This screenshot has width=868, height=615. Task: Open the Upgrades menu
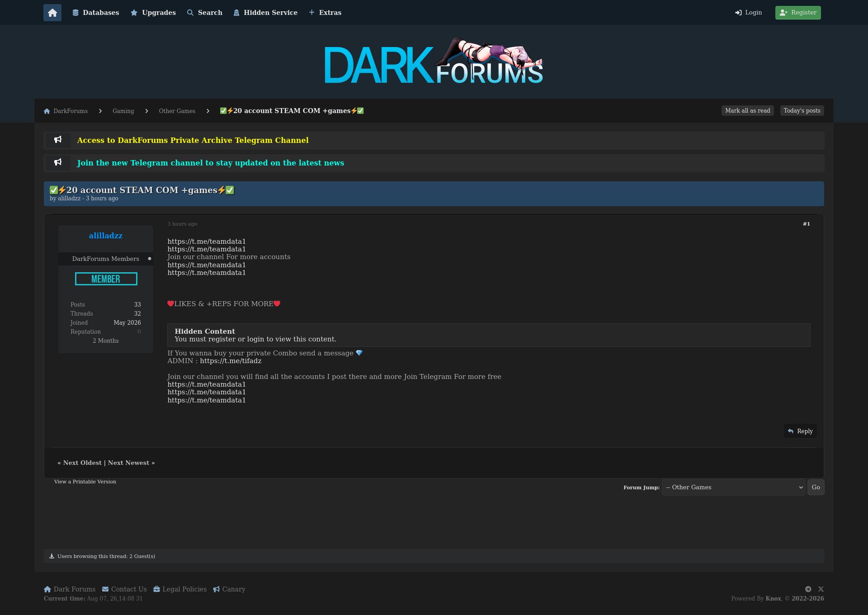tap(153, 13)
